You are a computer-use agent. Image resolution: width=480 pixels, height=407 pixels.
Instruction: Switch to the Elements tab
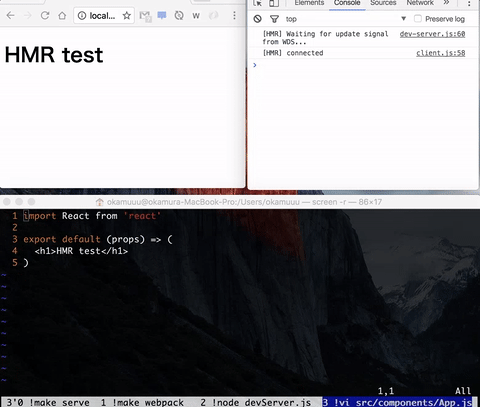(309, 3)
